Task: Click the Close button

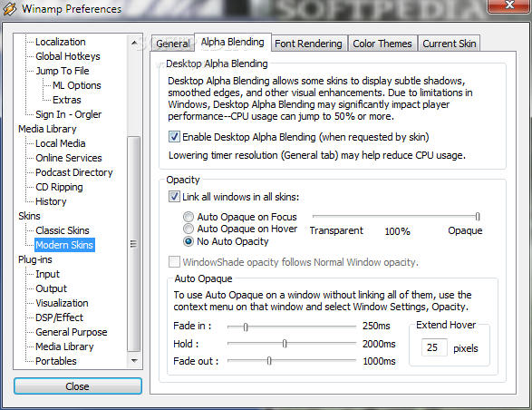Action: tap(78, 386)
